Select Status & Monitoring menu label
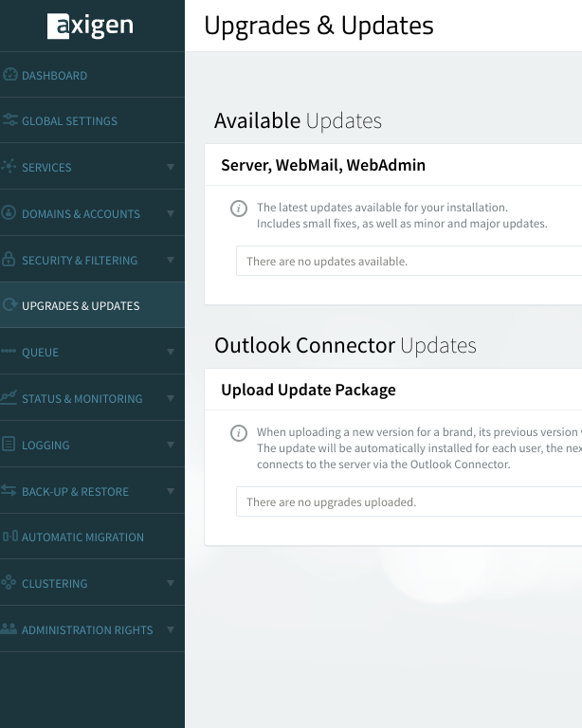The image size is (582, 728). 82,399
